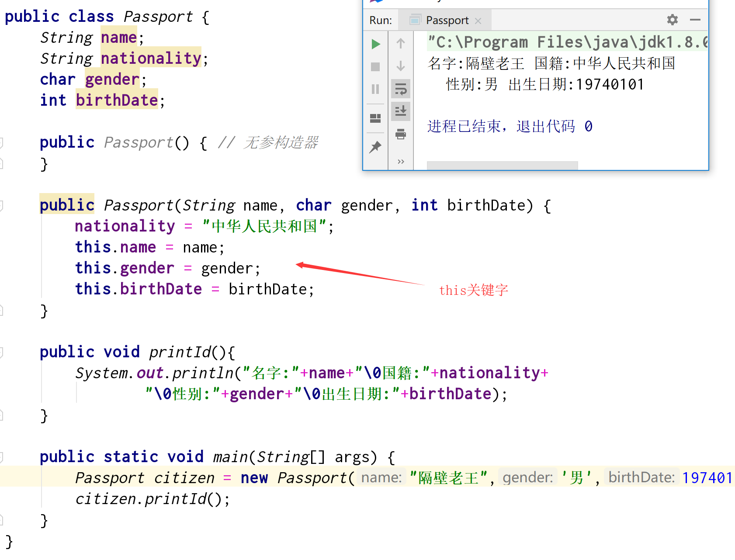
Task: Click citizen.printId() call
Action: coord(153,499)
